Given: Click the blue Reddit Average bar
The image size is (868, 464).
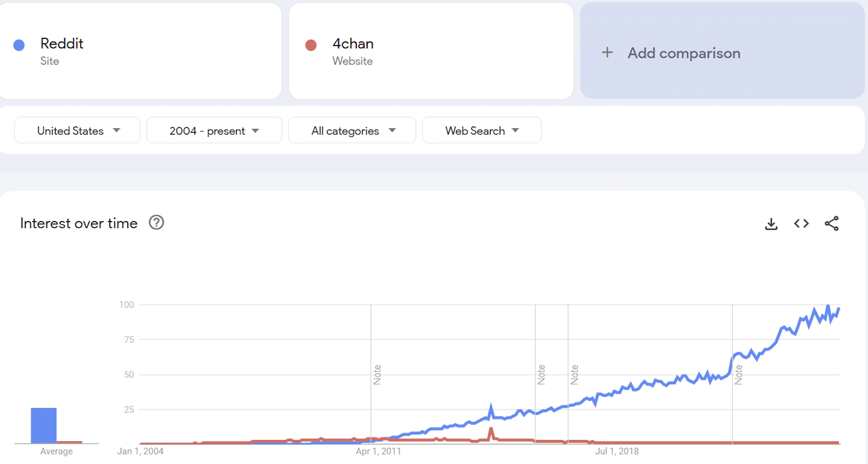Looking at the screenshot, I should 44,425.
